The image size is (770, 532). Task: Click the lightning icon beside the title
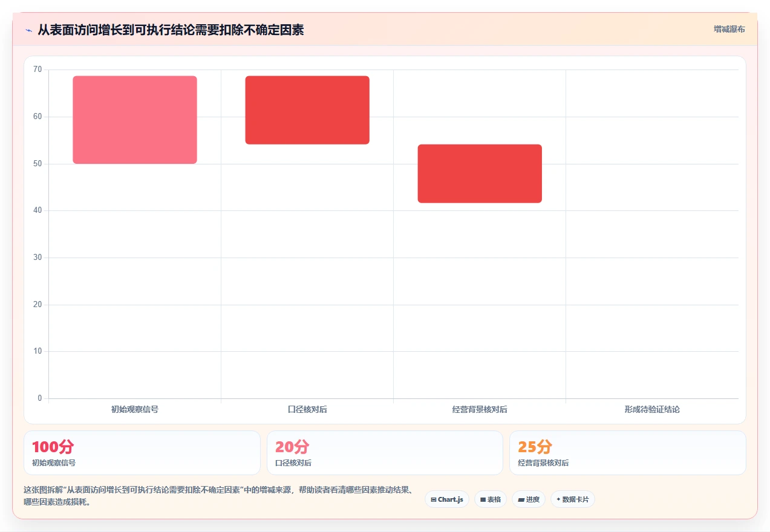[28, 30]
